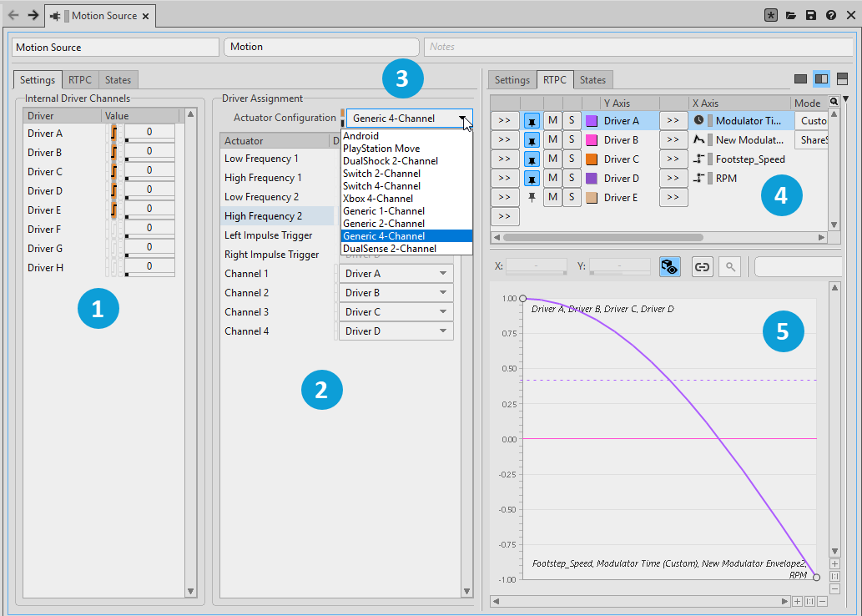Viewport: 862px width, 616px height.
Task: Open the Settings tab in right panel
Action: (x=512, y=80)
